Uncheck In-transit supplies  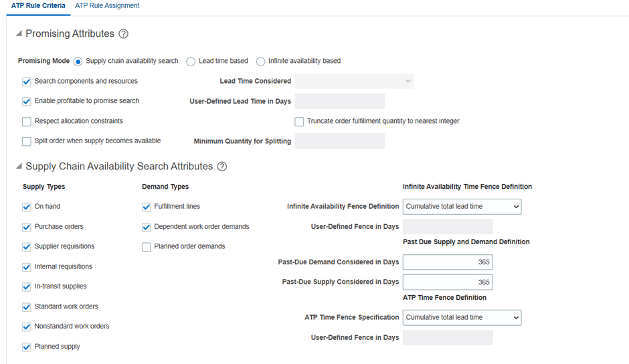(27, 286)
